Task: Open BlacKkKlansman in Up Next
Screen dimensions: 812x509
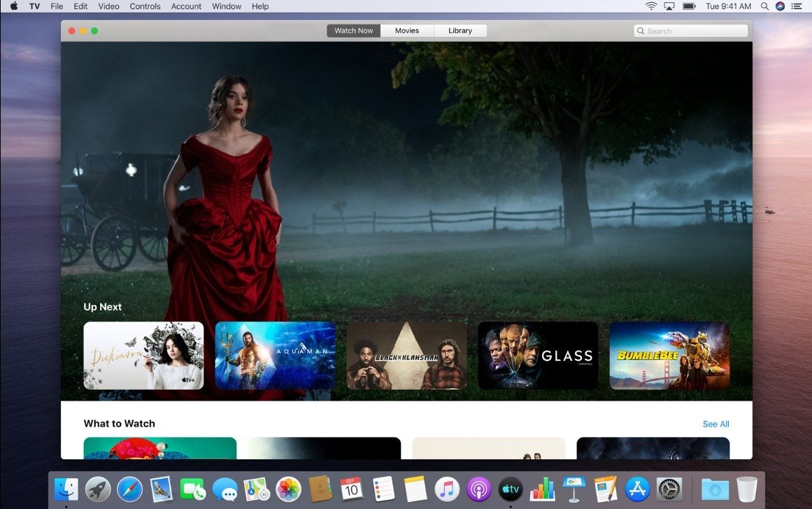Action: [406, 356]
